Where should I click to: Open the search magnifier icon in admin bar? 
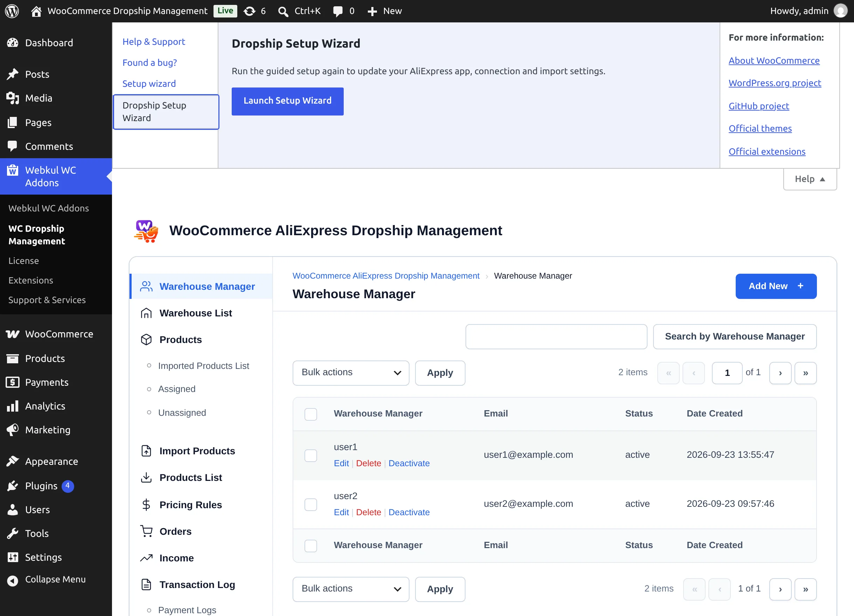click(283, 11)
